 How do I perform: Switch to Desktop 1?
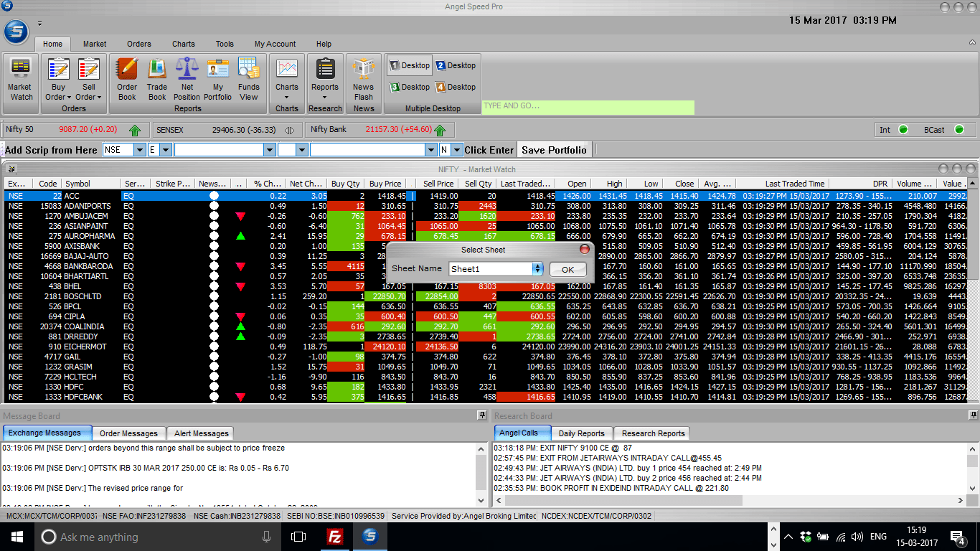pos(410,65)
